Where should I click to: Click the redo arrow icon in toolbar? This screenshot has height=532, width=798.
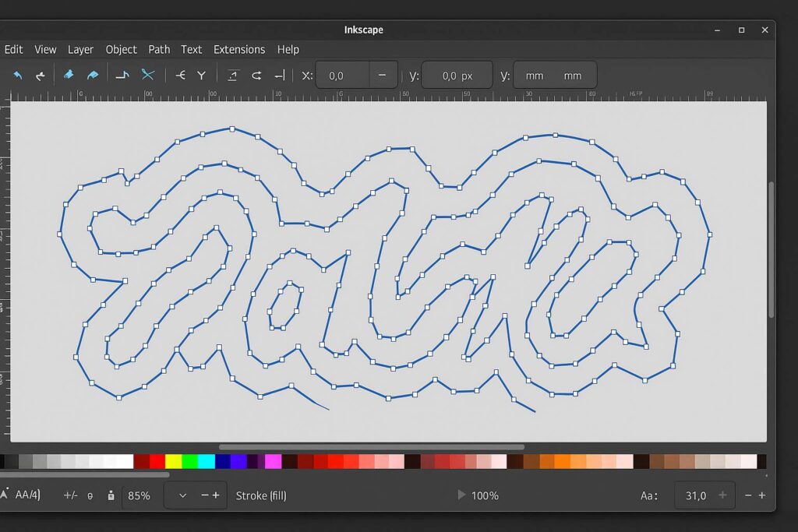click(x=40, y=76)
